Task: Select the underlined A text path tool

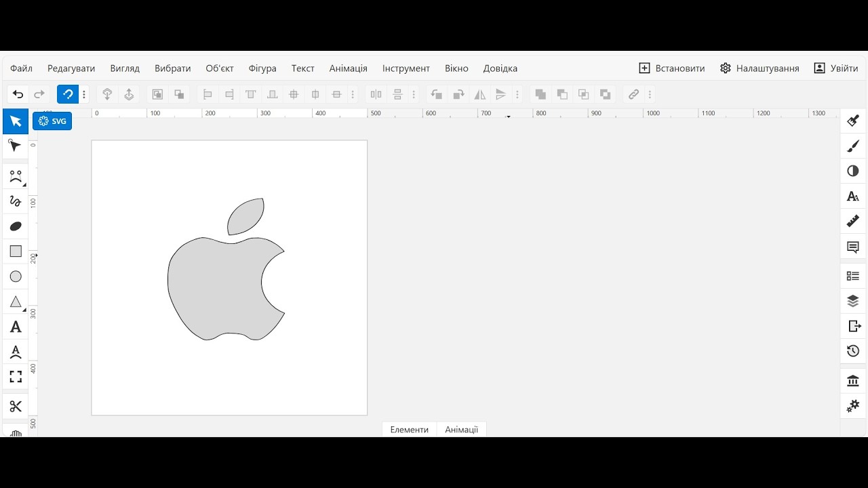Action: point(16,352)
